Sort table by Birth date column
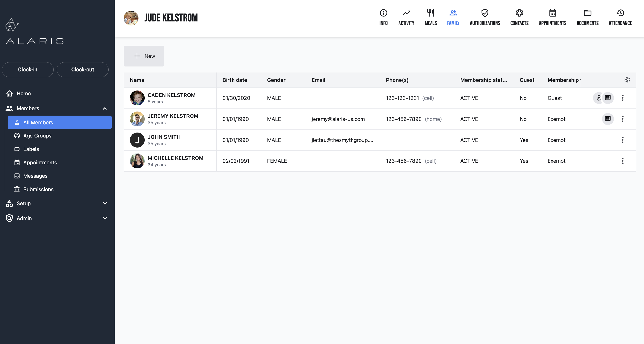The height and width of the screenshot is (344, 644). click(234, 80)
